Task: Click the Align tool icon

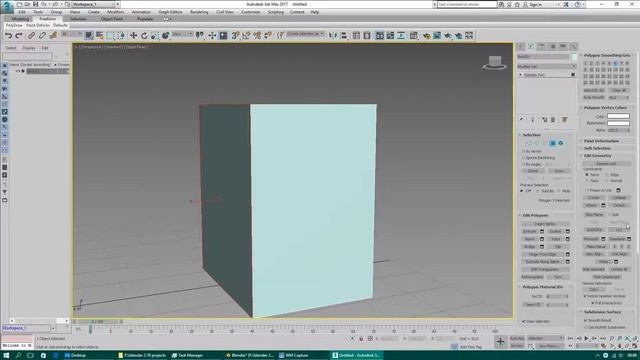Action: pyautogui.click(x=344, y=36)
